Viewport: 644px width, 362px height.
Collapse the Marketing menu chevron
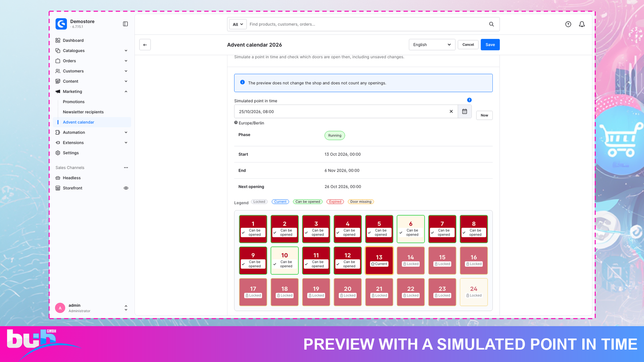pyautogui.click(x=126, y=92)
